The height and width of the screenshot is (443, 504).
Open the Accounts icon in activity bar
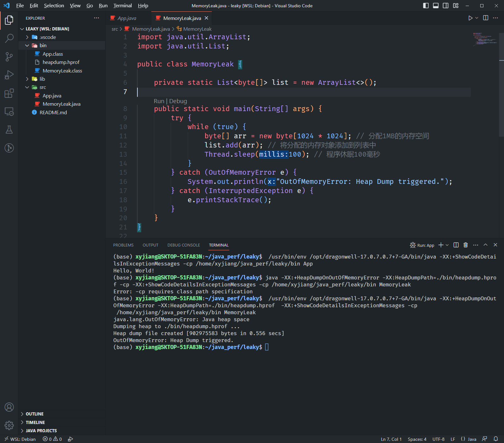tap(9, 407)
